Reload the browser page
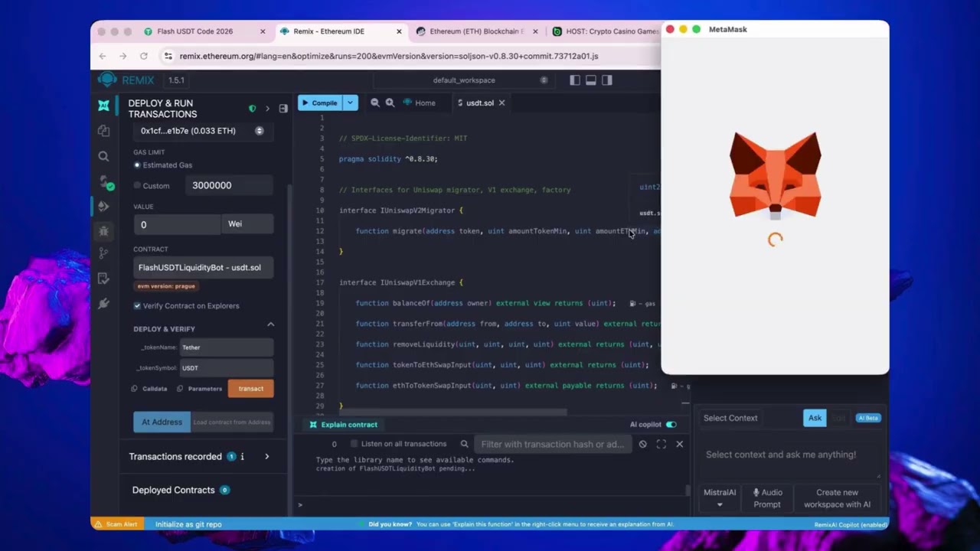The image size is (980, 551). 143,56
